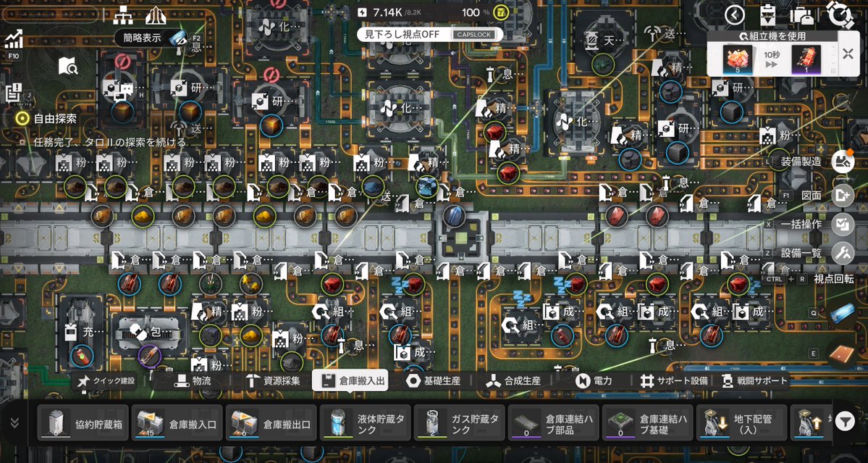Select 倉庫搬入出 warehouse transfer tab
Image resolution: width=868 pixels, height=463 pixels.
click(x=350, y=381)
